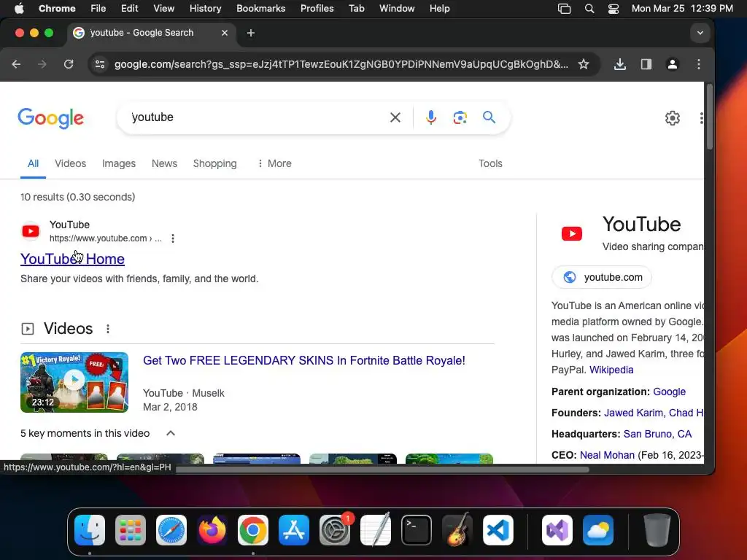The width and height of the screenshot is (747, 560).
Task: Click inside the youtube search field
Action: pos(258,117)
